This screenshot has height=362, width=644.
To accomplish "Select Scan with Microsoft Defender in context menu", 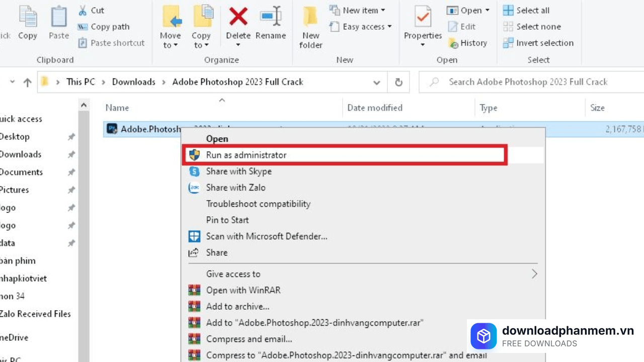I will pos(266,236).
